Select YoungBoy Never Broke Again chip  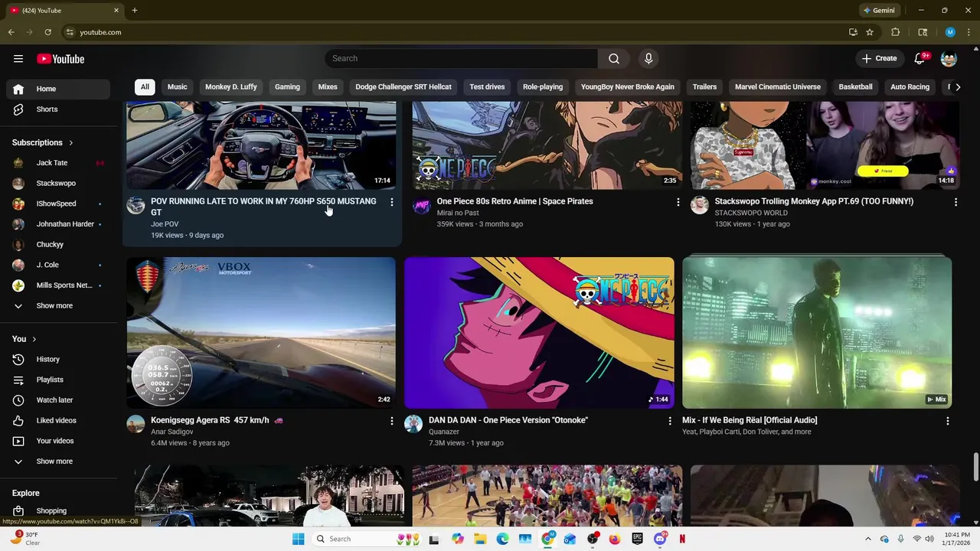628,87
